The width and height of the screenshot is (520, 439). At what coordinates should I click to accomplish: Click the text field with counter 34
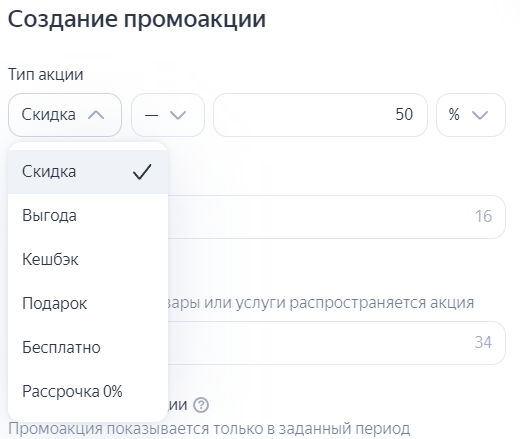coord(337,343)
